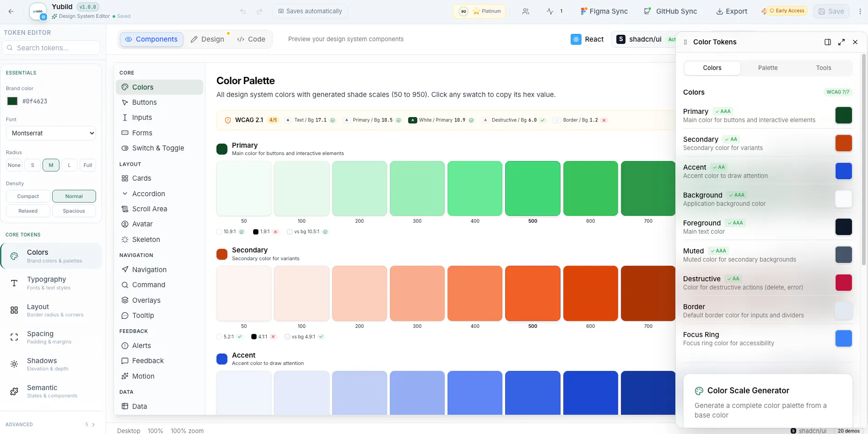Click the brand color #0f4623 swatch

pyautogui.click(x=12, y=101)
